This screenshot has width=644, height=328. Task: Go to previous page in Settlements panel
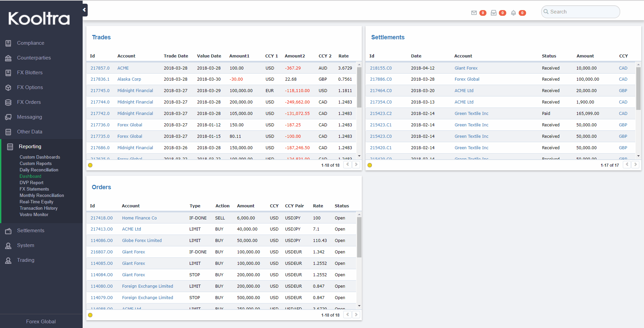[x=627, y=165]
